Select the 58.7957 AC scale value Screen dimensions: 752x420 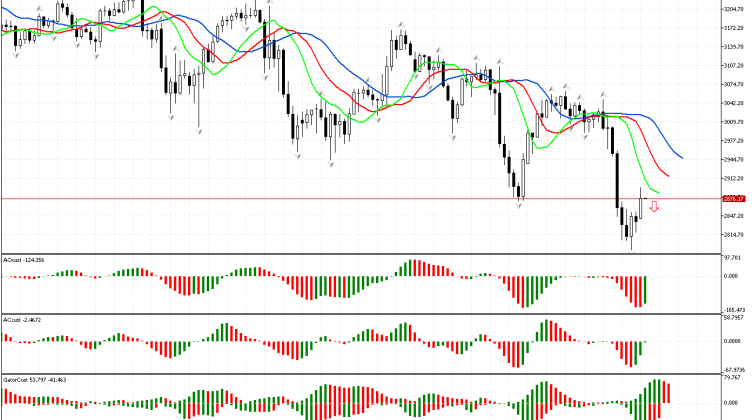click(x=734, y=318)
